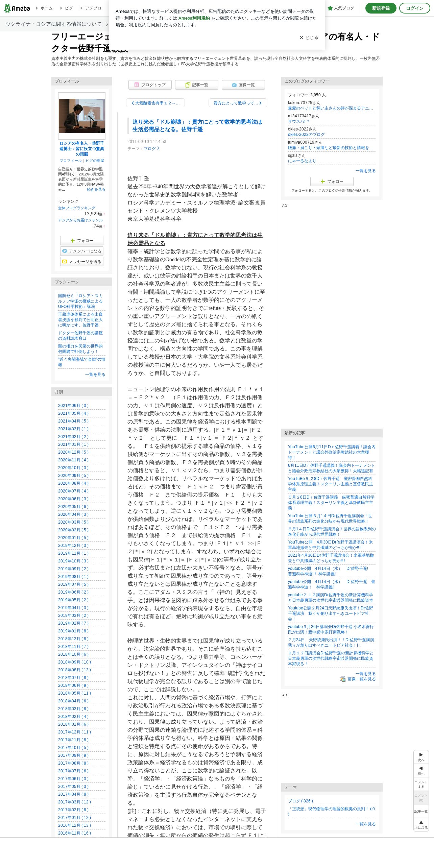The width and height of the screenshot is (434, 868).
Task: Go to previous article 大気酸素含有率１２～
Action: [155, 103]
